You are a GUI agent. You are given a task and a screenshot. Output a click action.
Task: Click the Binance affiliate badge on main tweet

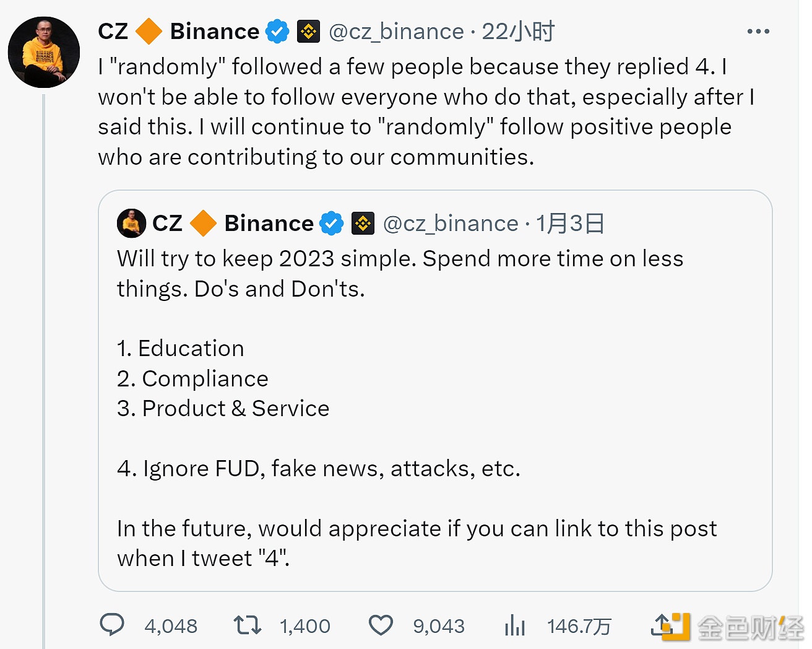tap(308, 32)
